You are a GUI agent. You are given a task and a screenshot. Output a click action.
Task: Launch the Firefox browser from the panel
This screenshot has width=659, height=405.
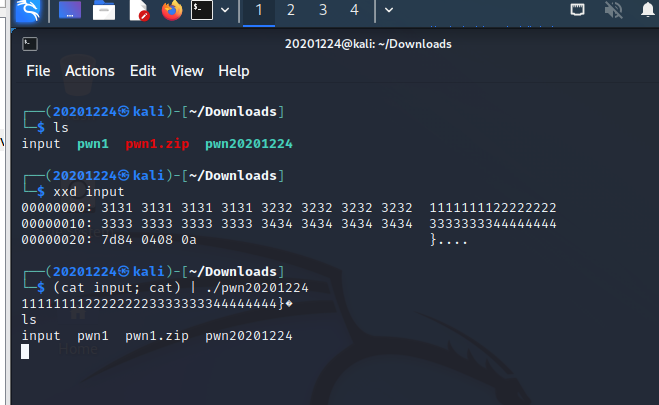(172, 10)
